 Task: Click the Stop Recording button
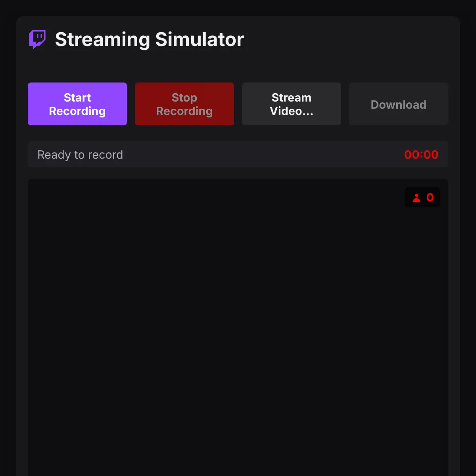coord(184,104)
